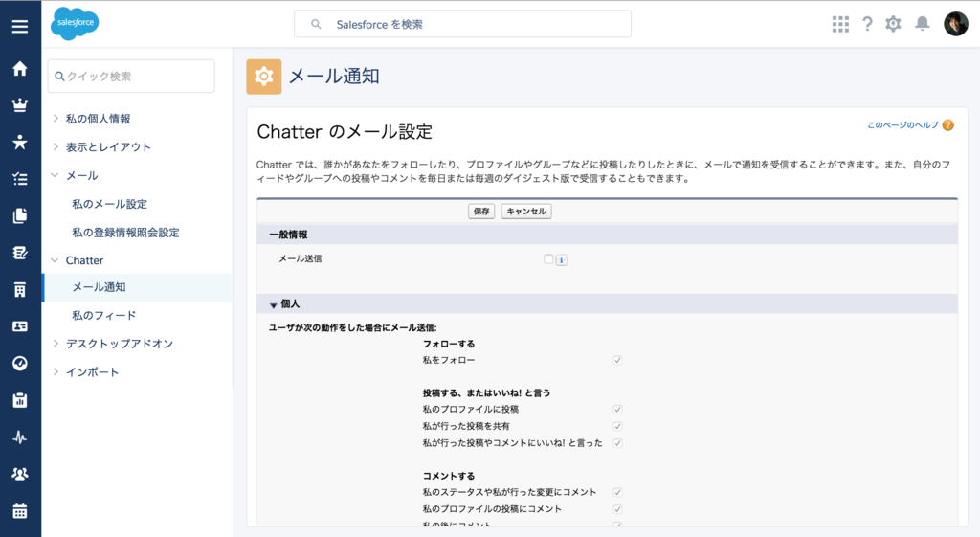Click the コメントする heading text
The width and height of the screenshot is (980, 537).
(x=449, y=476)
